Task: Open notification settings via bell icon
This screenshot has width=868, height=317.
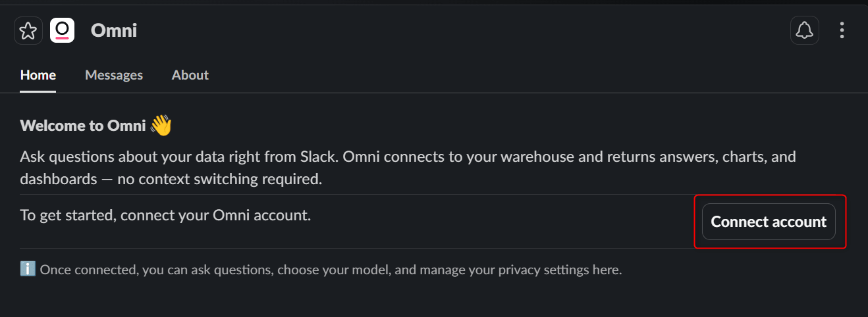Action: pos(804,30)
